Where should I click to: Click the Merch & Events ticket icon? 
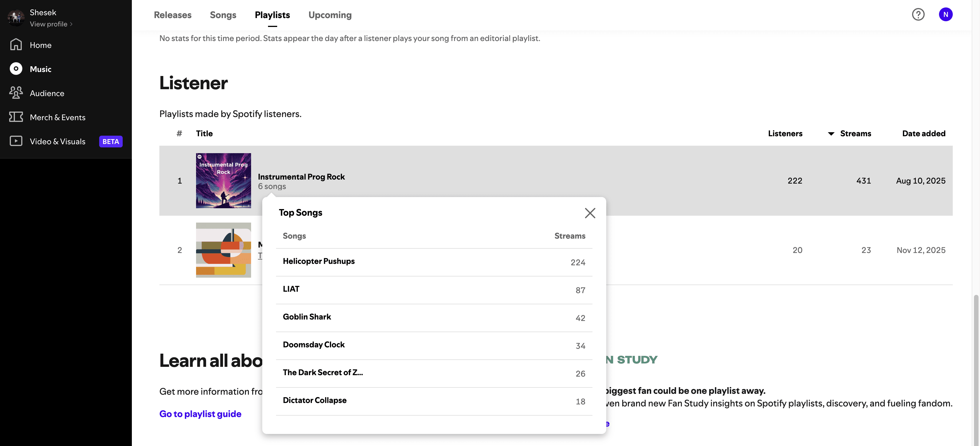click(15, 117)
